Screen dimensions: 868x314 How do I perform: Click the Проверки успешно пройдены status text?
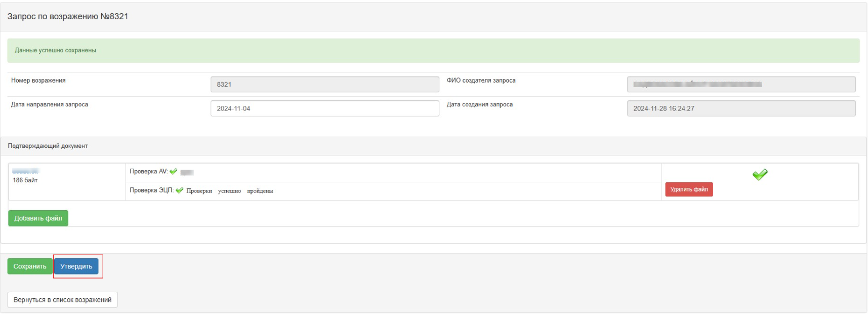230,191
